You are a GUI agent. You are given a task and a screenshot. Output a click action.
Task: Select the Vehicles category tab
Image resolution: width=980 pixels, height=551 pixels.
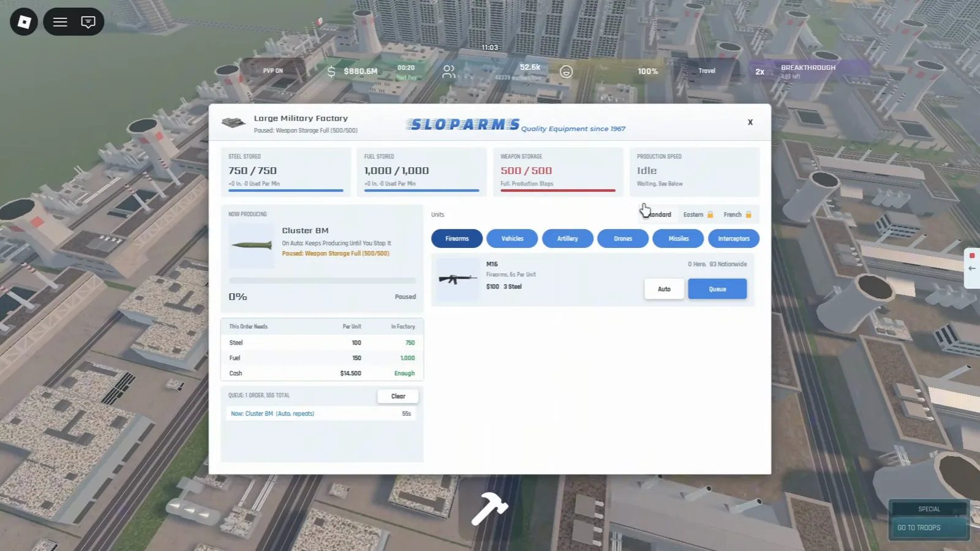pyautogui.click(x=512, y=239)
